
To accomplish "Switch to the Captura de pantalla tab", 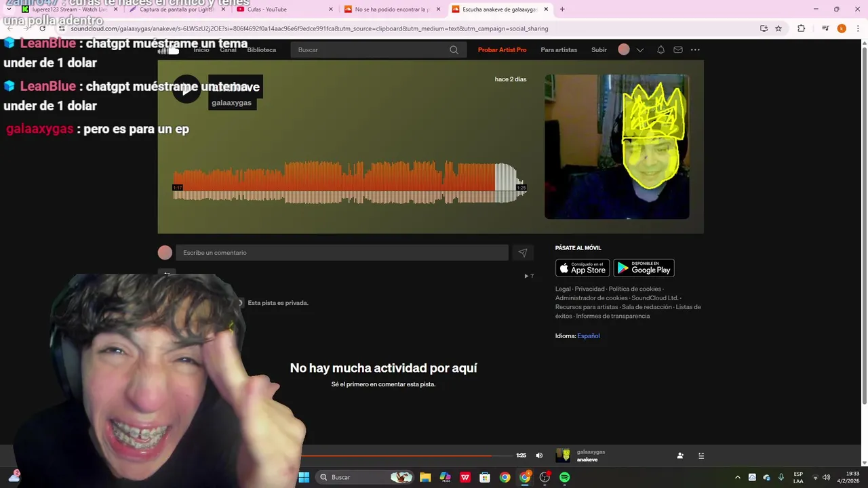I will [177, 9].
